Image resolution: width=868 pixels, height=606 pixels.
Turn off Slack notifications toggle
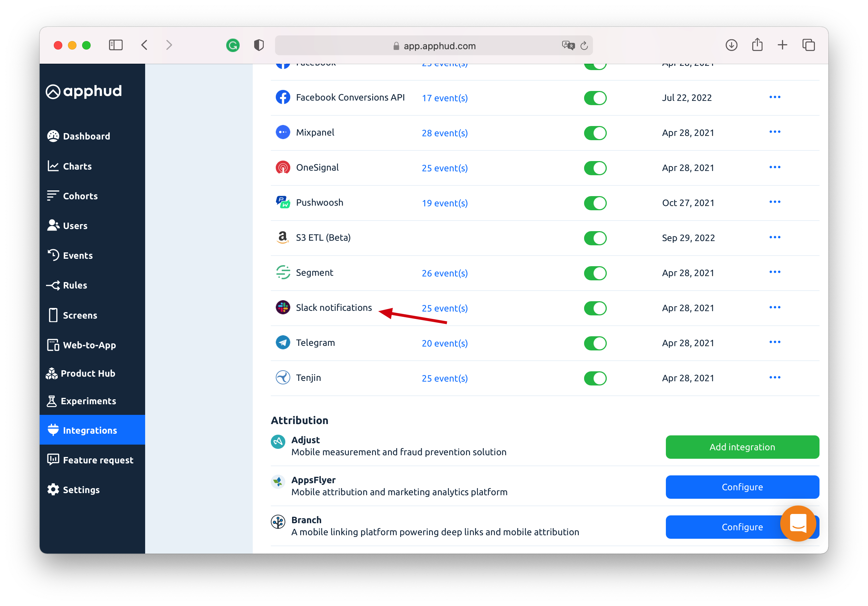point(595,308)
